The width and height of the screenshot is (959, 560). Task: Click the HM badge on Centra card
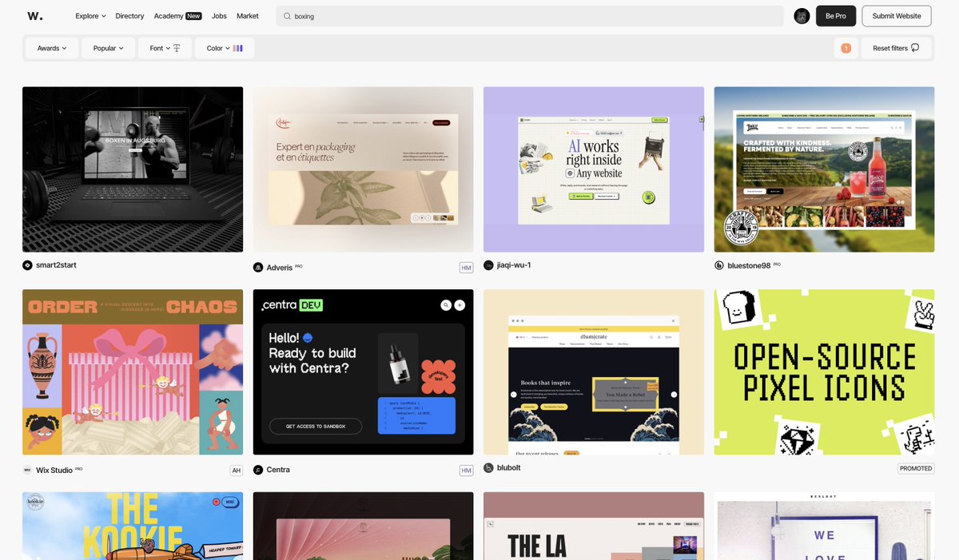coord(467,471)
